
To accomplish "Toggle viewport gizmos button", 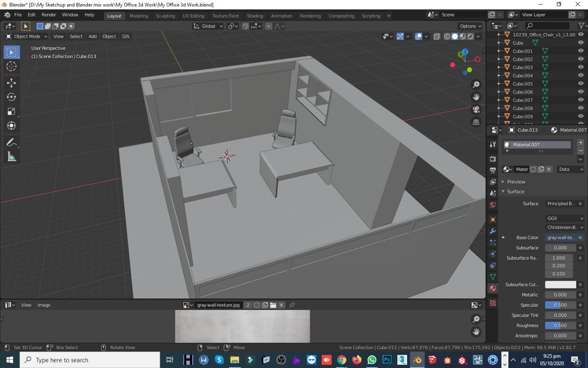I will point(400,36).
